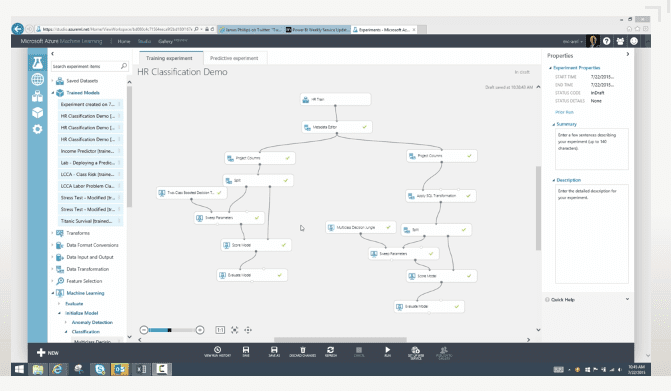The height and width of the screenshot is (391, 671).
Task: Click the zoom out minus button
Action: pyautogui.click(x=144, y=330)
